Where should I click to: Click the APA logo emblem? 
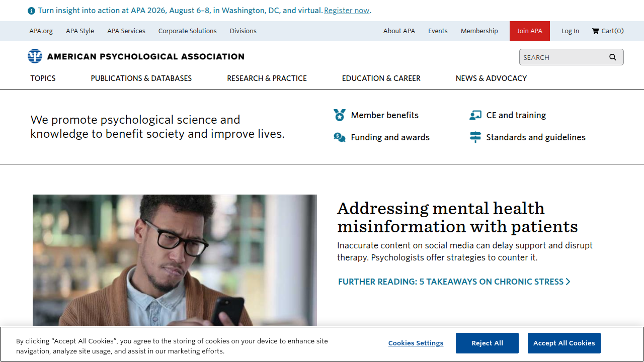(35, 56)
